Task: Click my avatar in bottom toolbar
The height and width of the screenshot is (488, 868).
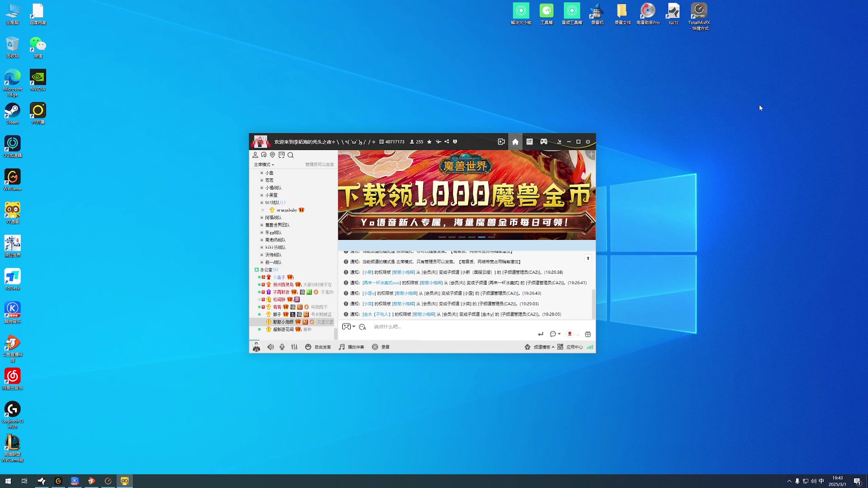Action: click(x=256, y=347)
